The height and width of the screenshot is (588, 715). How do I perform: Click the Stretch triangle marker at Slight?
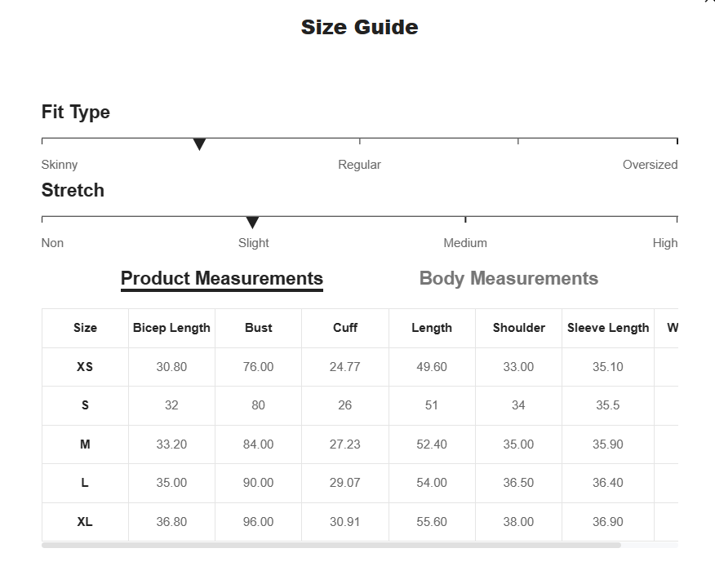click(252, 223)
